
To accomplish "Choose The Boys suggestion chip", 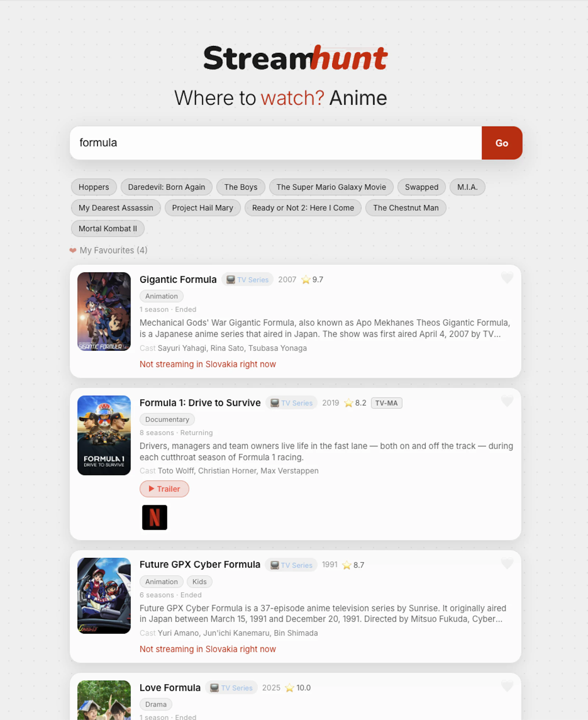I will point(241,187).
